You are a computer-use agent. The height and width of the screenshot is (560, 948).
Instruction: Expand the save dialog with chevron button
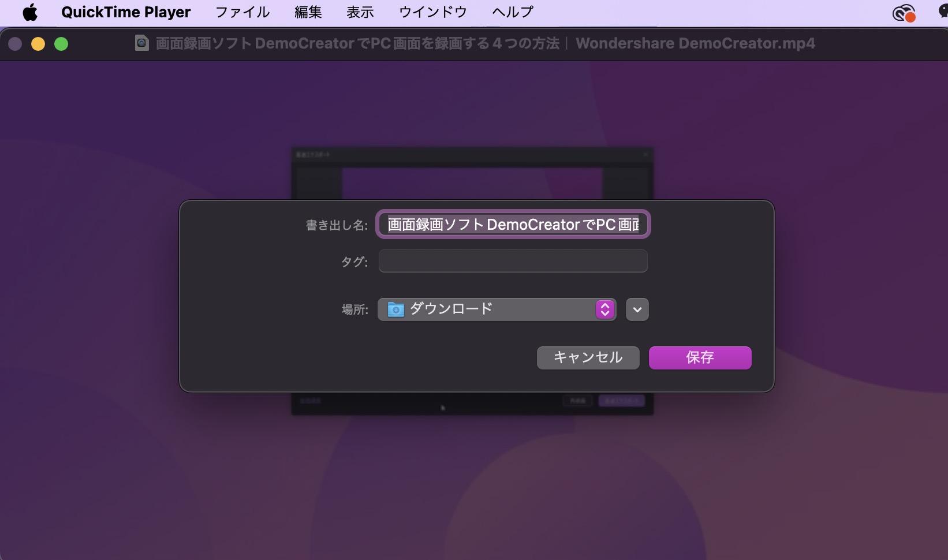click(x=637, y=309)
